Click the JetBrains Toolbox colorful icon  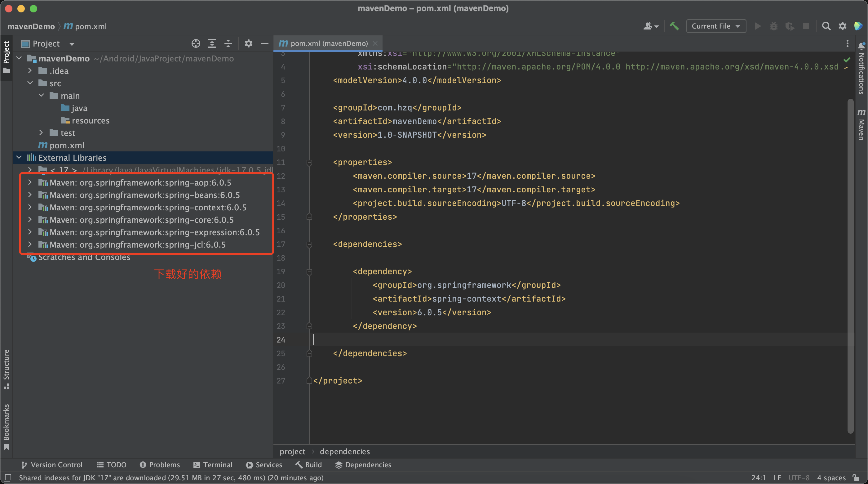[x=858, y=26]
